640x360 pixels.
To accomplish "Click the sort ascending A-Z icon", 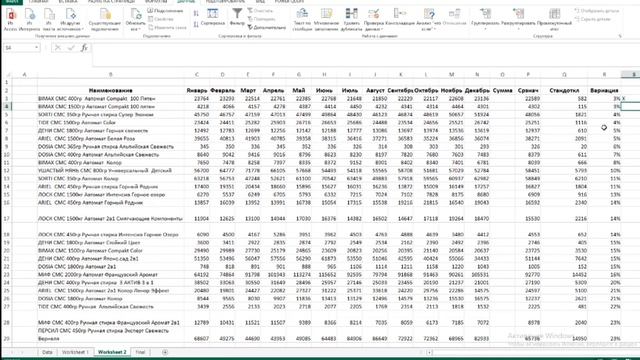I will (x=196, y=13).
